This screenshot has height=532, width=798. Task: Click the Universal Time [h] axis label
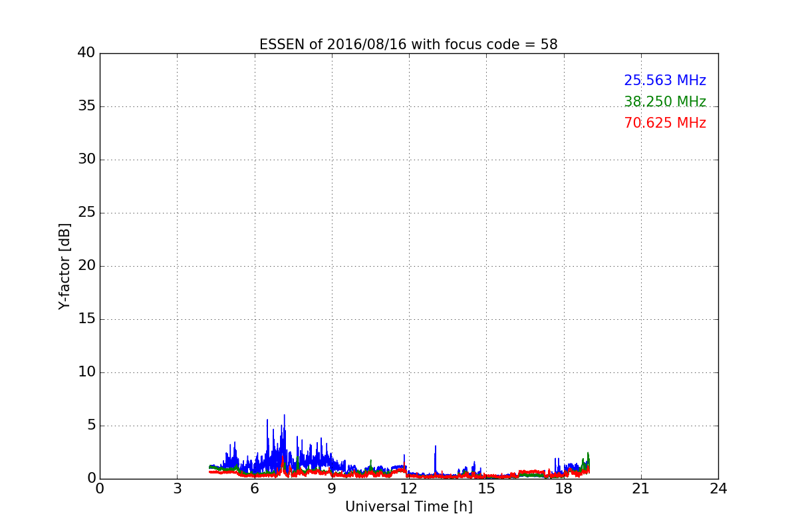(409, 507)
